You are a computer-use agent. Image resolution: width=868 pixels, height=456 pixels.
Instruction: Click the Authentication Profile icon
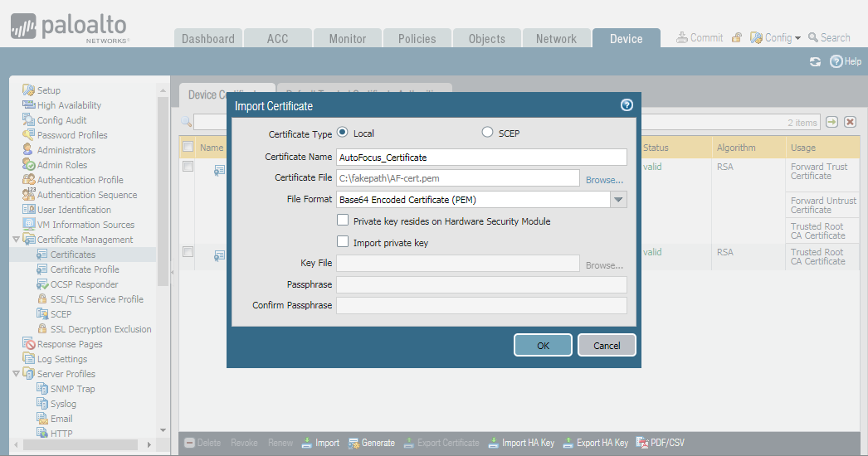click(28, 179)
